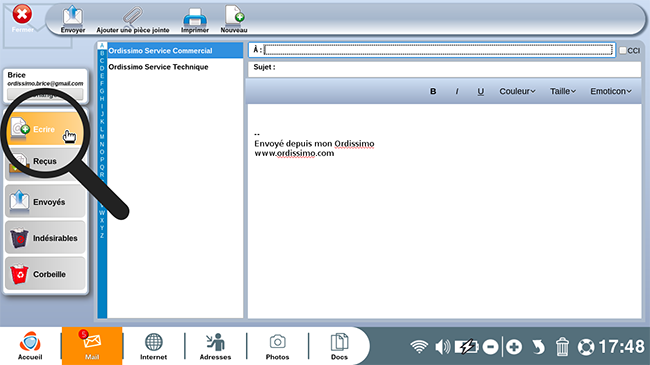Open the Internet globe in the taskbar
The height and width of the screenshot is (365, 650).
pos(153,346)
